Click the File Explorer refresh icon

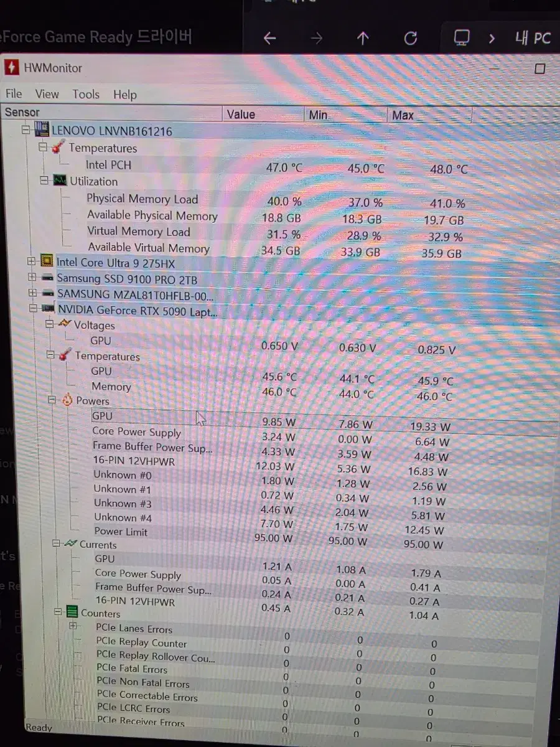click(x=410, y=39)
